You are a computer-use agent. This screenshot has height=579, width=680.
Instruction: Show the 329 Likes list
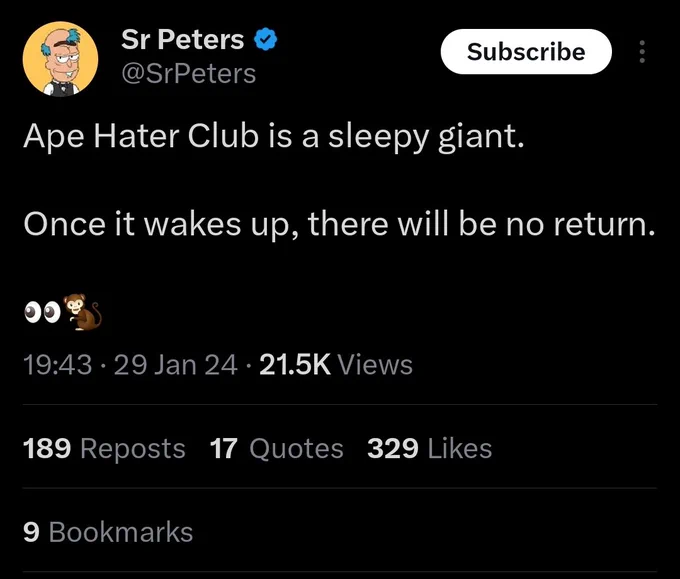click(429, 448)
